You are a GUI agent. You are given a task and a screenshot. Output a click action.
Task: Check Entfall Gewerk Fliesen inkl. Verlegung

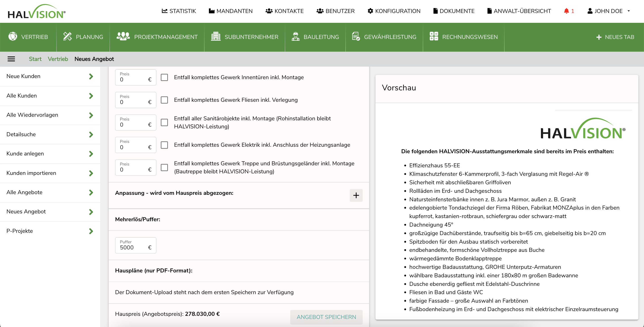[x=164, y=100]
